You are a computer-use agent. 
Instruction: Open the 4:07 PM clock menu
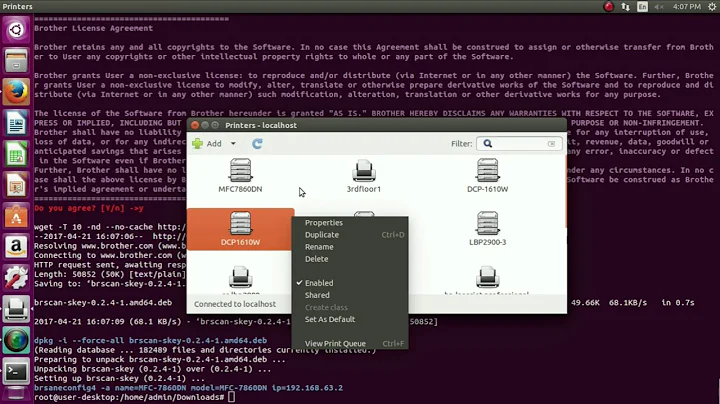(x=686, y=6)
